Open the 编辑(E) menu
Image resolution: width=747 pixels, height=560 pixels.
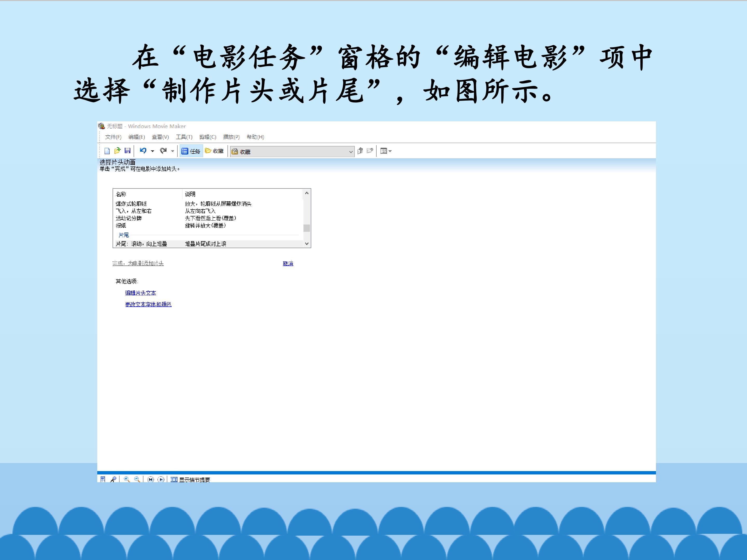click(136, 137)
